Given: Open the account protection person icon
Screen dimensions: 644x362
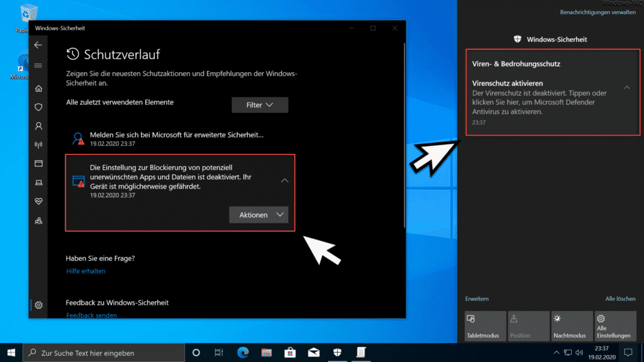Looking at the screenshot, I should coord(38,126).
